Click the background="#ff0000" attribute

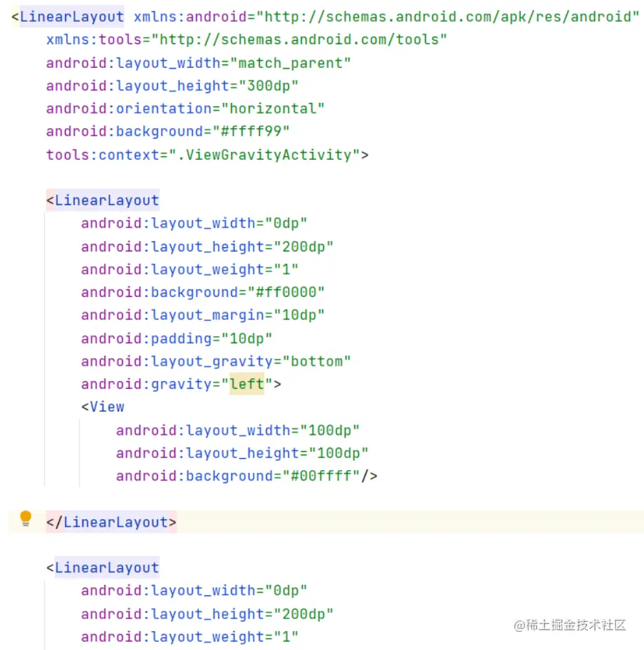(x=203, y=292)
